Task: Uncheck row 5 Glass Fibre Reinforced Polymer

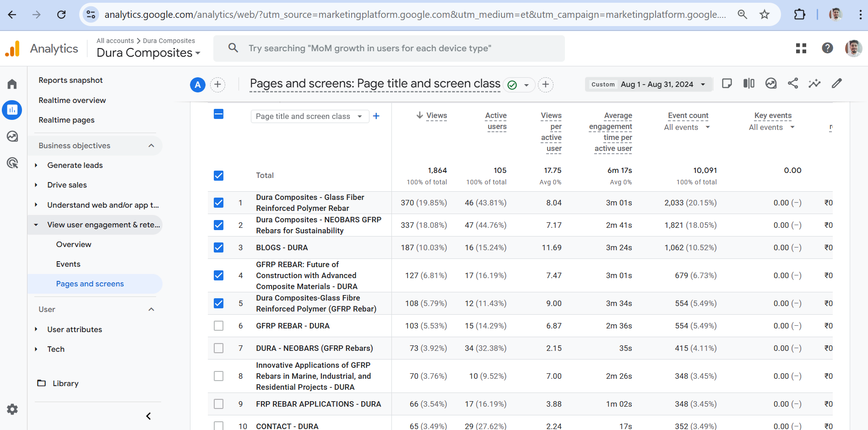Action: coord(219,303)
